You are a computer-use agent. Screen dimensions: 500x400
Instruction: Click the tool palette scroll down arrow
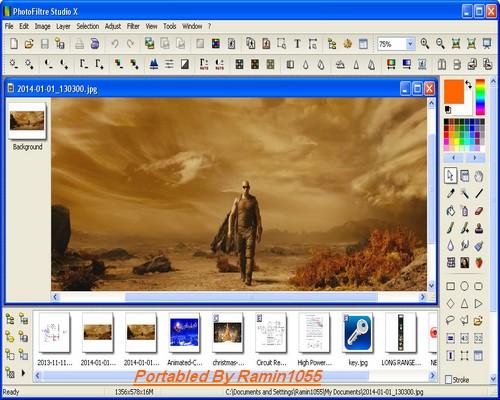tap(493, 378)
